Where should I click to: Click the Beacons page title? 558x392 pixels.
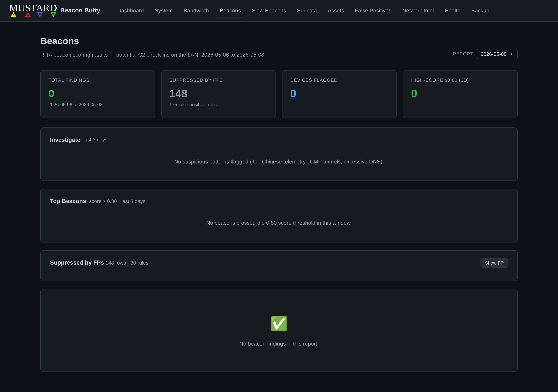[x=59, y=41]
